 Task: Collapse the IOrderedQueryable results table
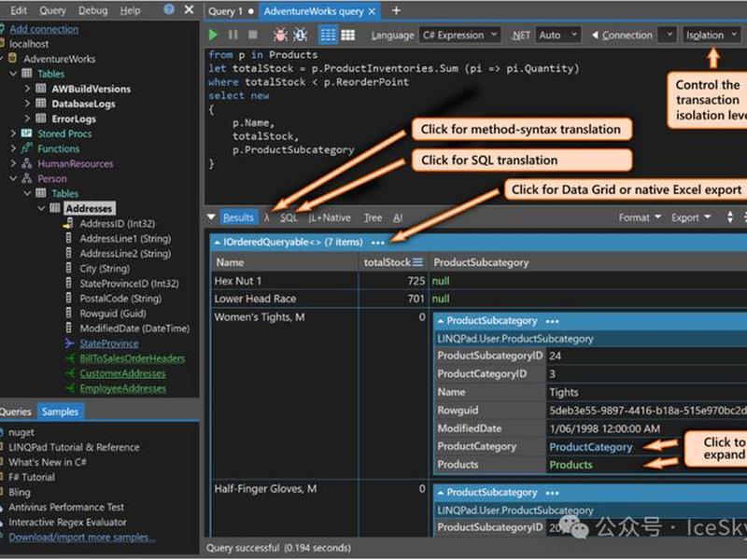point(218,243)
